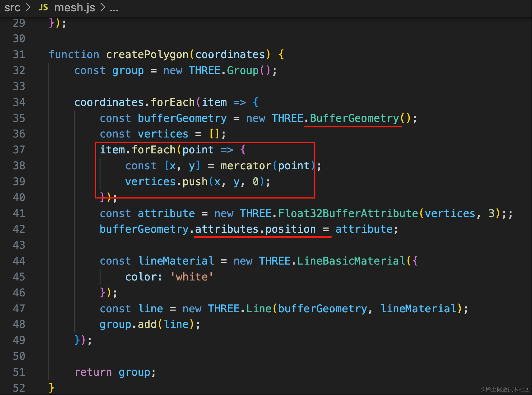
Task: Click the src breadcrumb segment
Action: [12, 7]
